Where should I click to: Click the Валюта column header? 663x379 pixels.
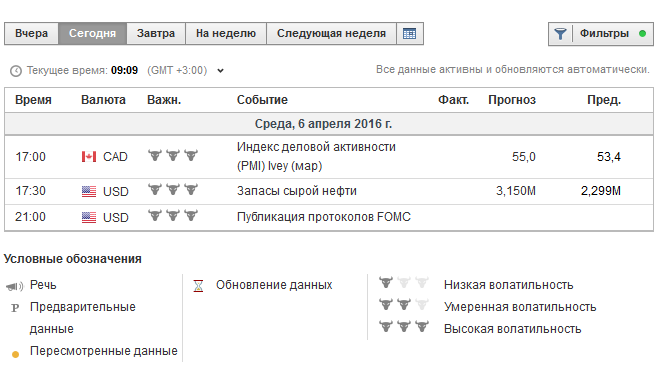[103, 100]
